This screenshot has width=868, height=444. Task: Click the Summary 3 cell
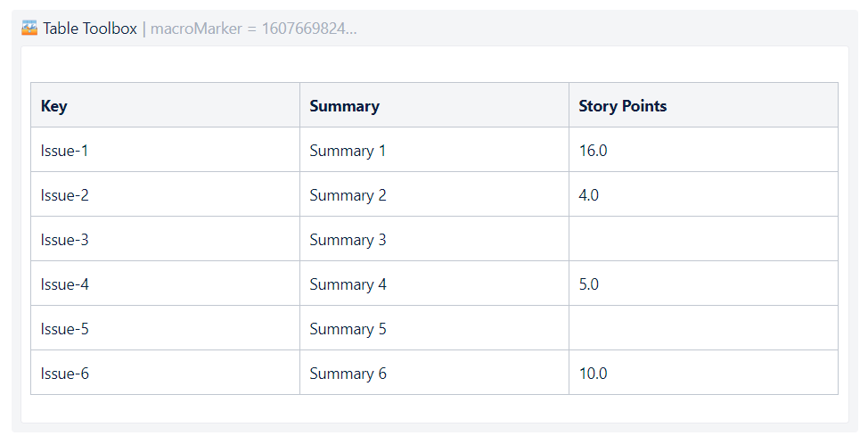click(x=434, y=239)
